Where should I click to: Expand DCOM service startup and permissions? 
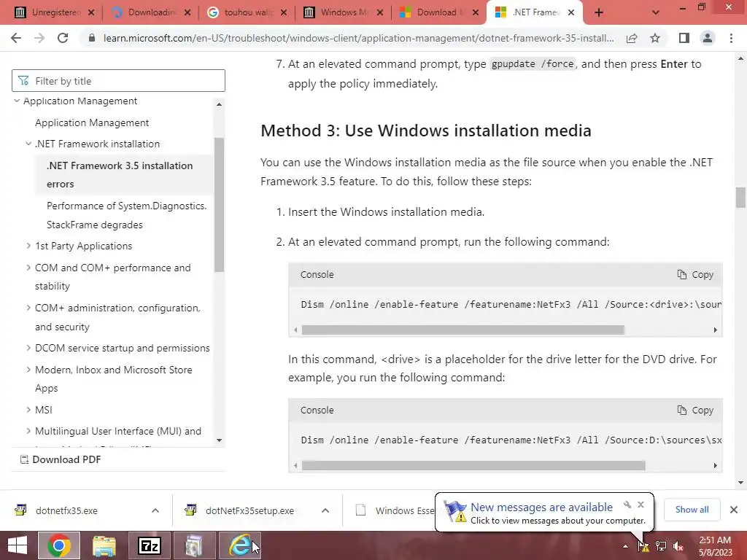click(28, 348)
